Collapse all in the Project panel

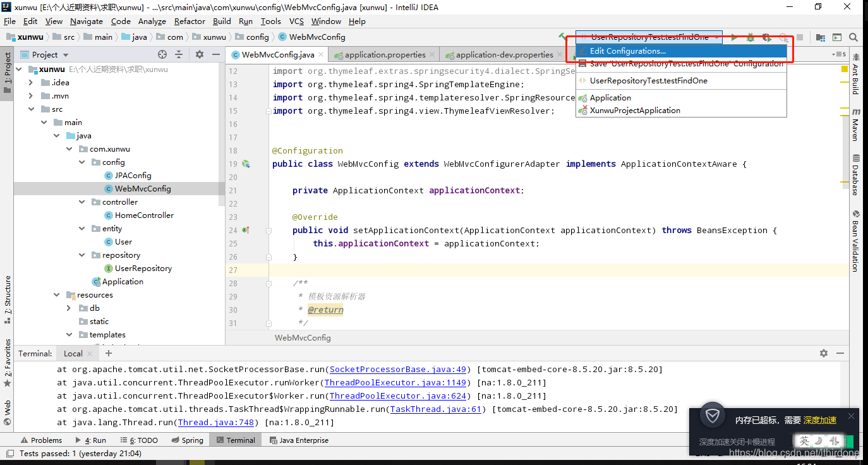179,54
